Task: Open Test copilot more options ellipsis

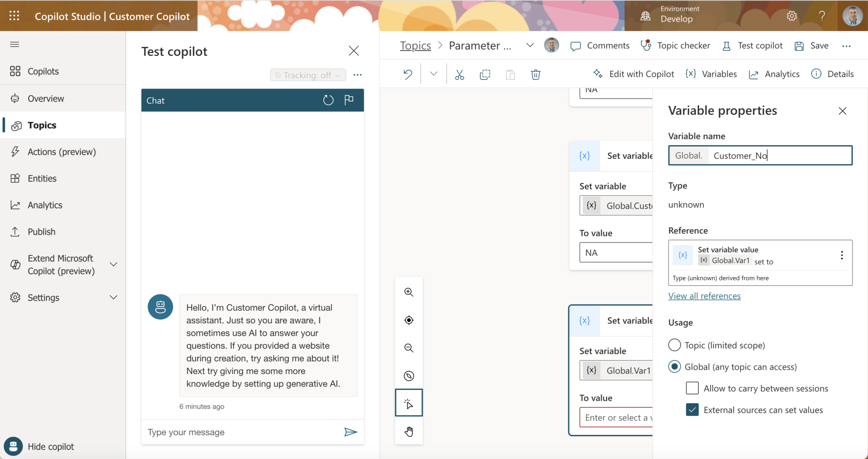Action: tap(357, 75)
